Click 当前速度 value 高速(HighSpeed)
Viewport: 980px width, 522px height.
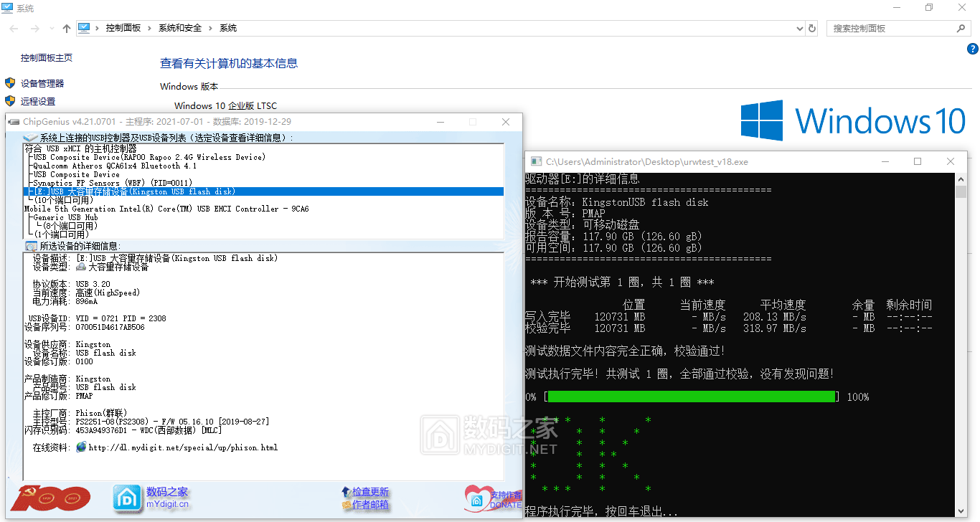click(x=108, y=293)
